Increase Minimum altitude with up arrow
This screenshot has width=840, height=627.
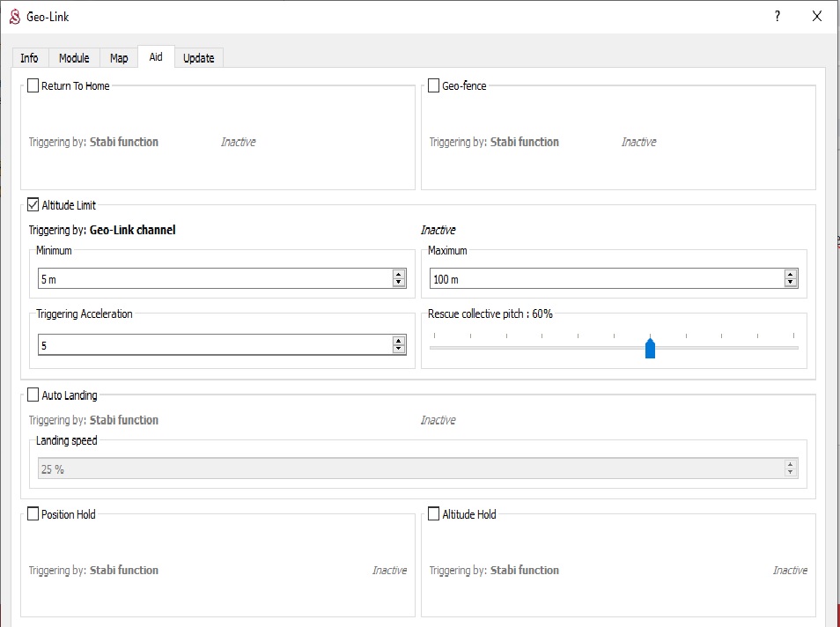(x=399, y=274)
